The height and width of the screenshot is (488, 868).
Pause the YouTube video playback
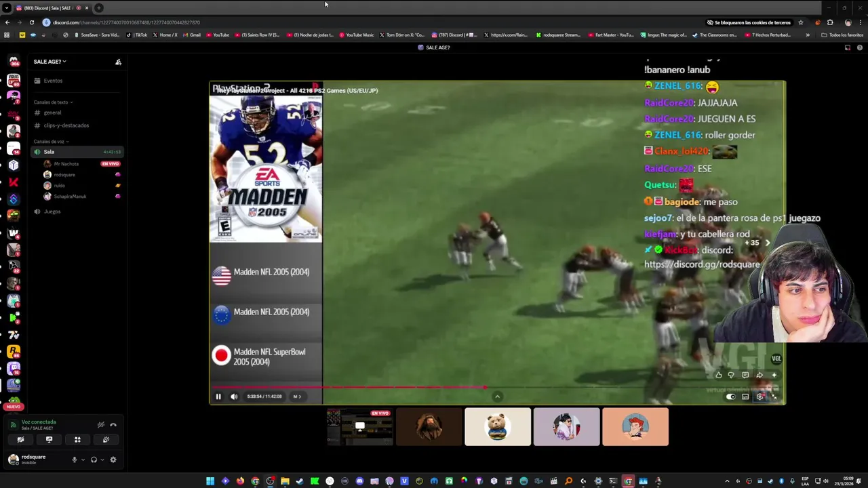tap(218, 396)
